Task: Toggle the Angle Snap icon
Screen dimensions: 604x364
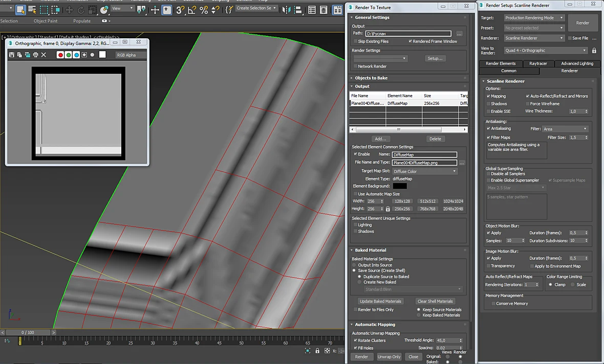Action: tap(192, 10)
